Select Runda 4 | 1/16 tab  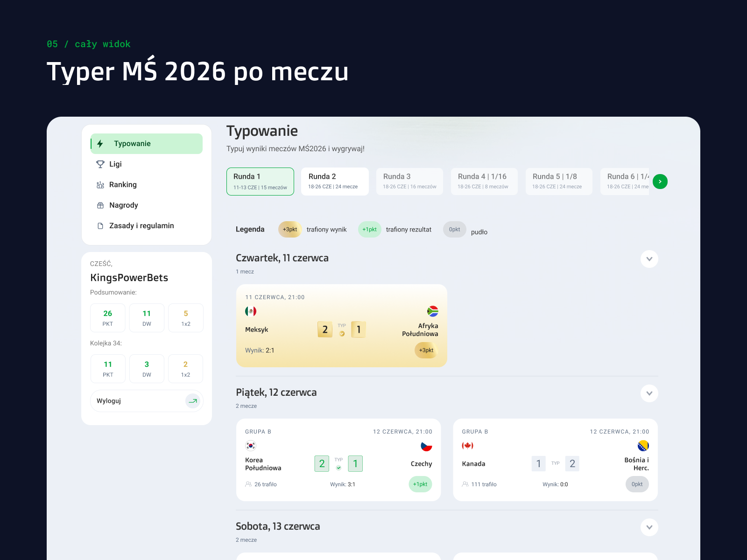[484, 182]
